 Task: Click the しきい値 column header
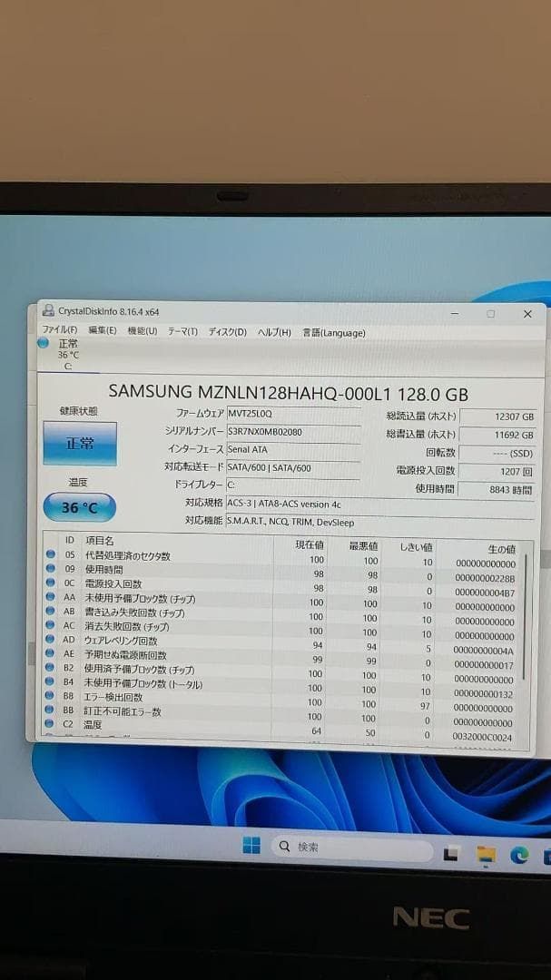click(417, 547)
